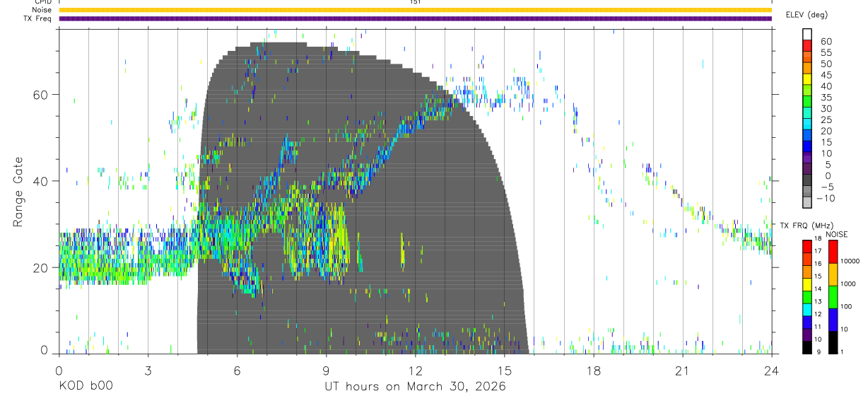
Task: Pick the blue 10–100 NOISE colorbar segment
Action: pyautogui.click(x=833, y=320)
